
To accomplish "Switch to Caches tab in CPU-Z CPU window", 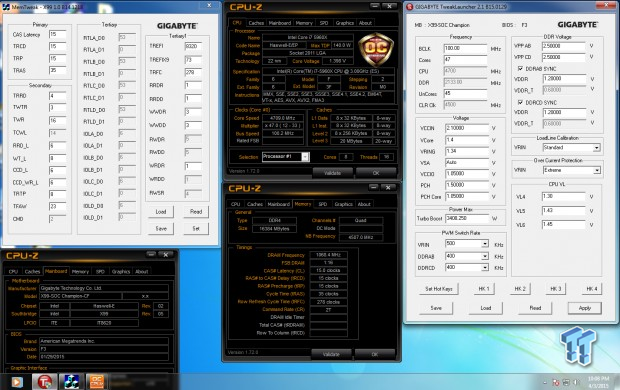I will click(x=256, y=23).
